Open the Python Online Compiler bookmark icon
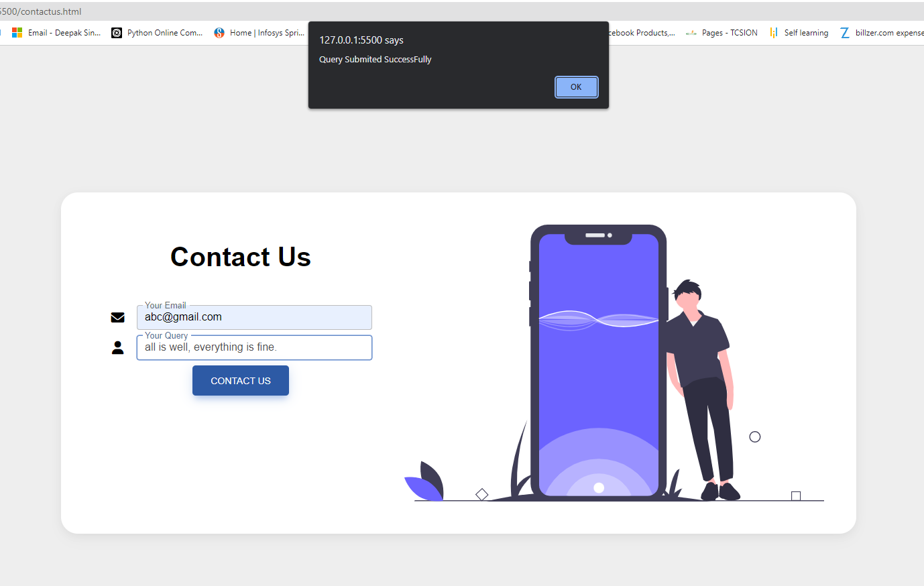The width and height of the screenshot is (924, 586). [117, 32]
